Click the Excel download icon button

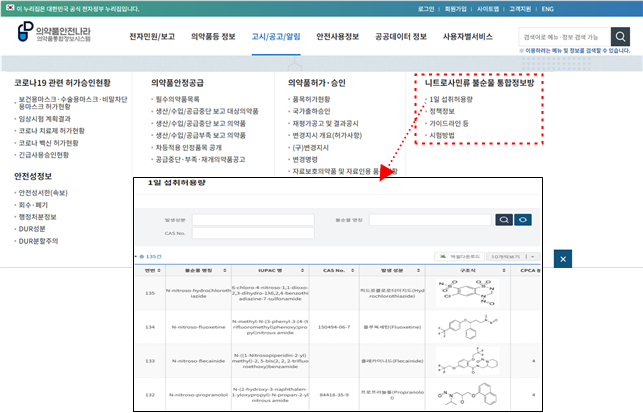click(460, 256)
